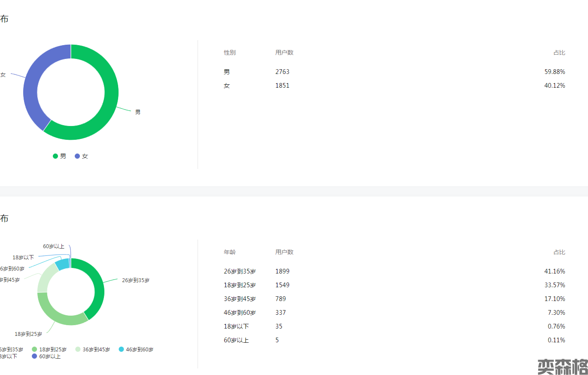Click the 奕森格 watermark logo
Viewport: 588px width, 375px height.
pos(562,366)
